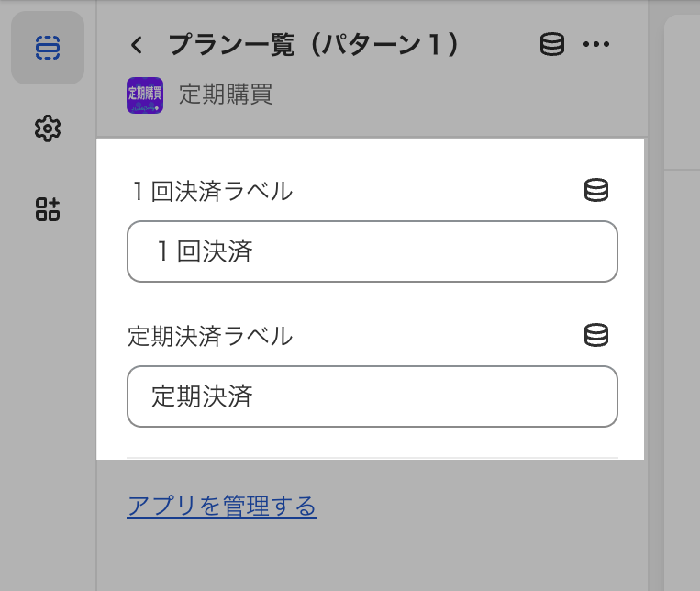The image size is (700, 591).
Task: Click the 1回決済ラベル field label
Action: tap(212, 192)
